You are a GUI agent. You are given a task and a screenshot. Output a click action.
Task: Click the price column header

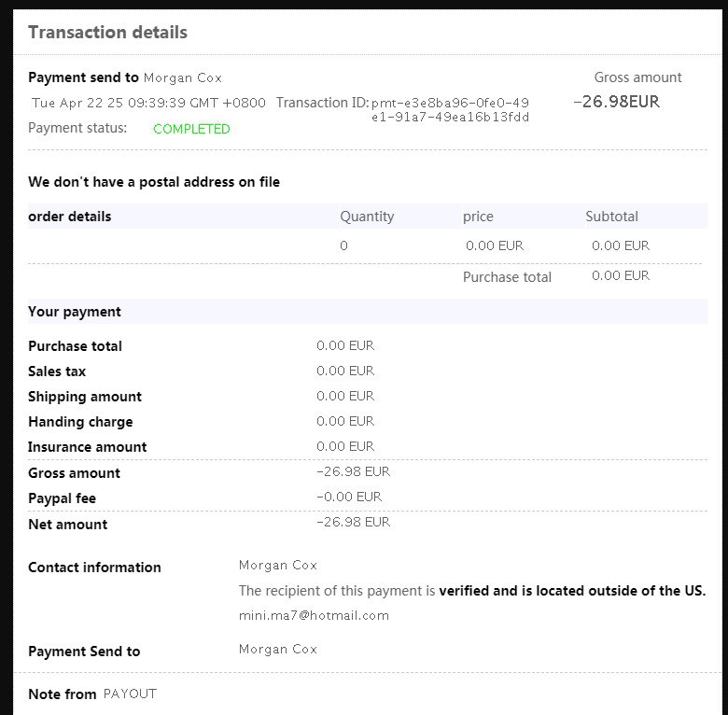point(478,217)
